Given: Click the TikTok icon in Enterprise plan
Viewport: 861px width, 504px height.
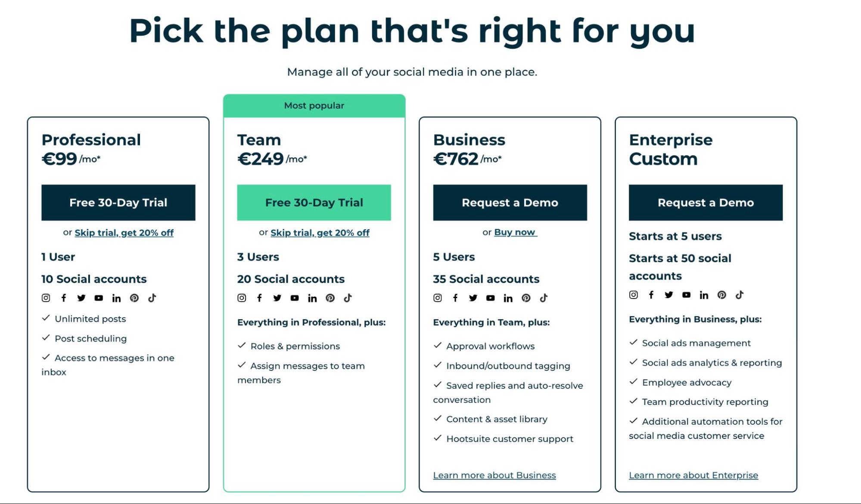Looking at the screenshot, I should point(739,295).
